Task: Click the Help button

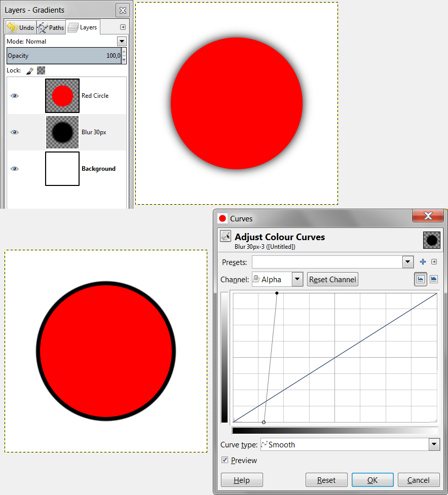Action: pyautogui.click(x=242, y=480)
